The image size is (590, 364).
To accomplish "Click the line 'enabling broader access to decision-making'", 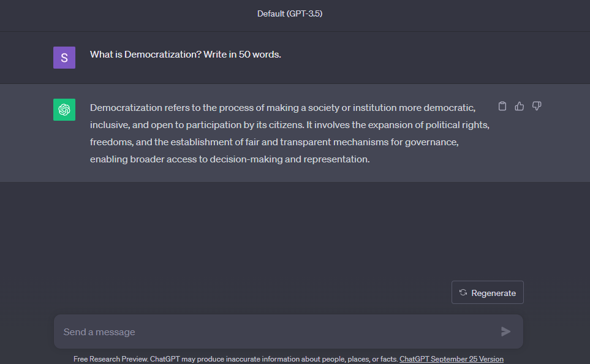I will click(230, 159).
